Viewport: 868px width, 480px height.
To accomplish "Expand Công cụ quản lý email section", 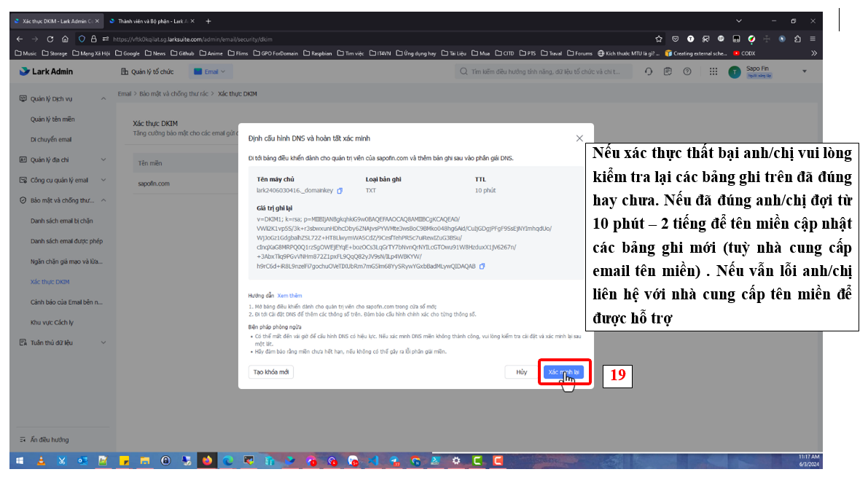I will pyautogui.click(x=103, y=181).
